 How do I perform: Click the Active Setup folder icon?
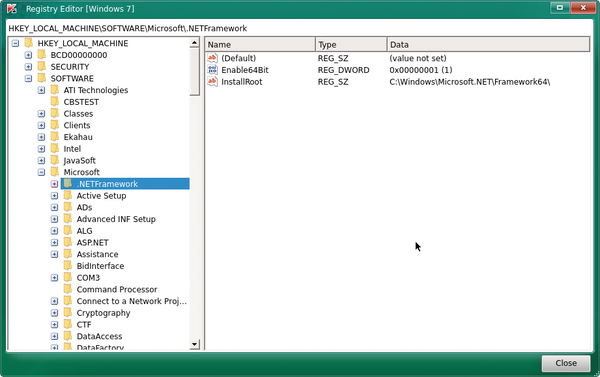68,195
